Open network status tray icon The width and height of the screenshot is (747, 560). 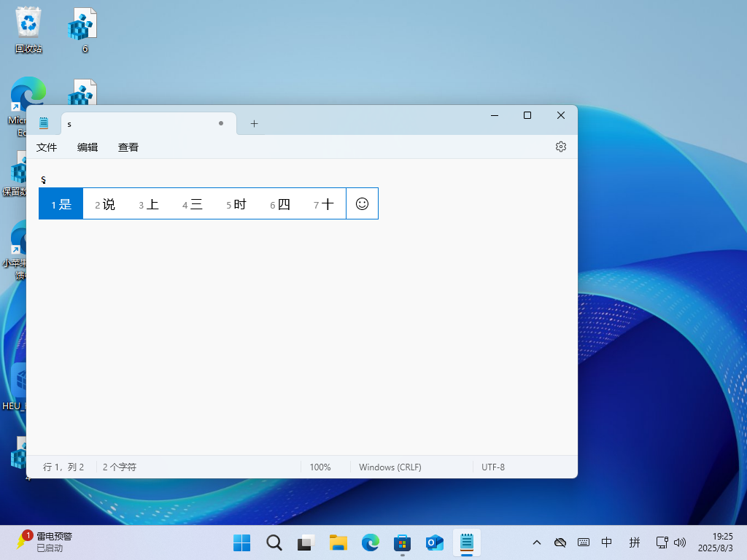[662, 542]
